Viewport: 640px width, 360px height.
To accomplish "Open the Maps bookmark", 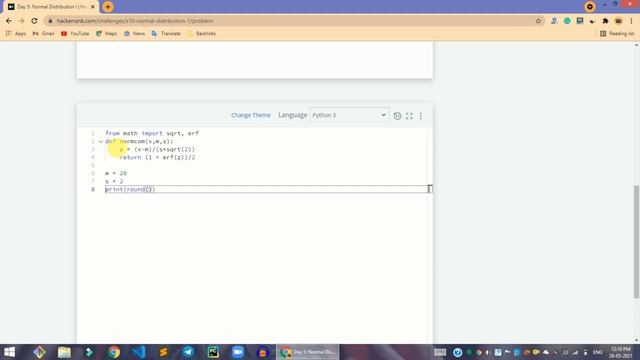I will [x=107, y=33].
